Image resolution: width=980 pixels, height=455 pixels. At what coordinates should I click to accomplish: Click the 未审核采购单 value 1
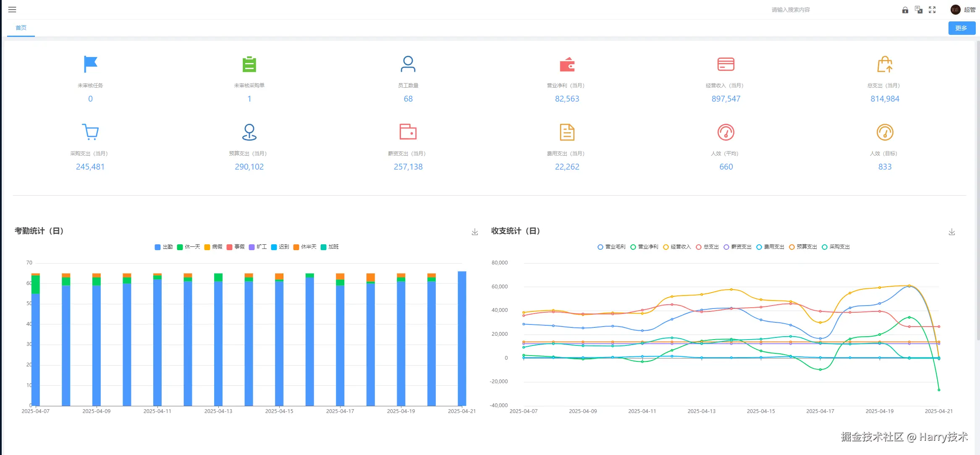[x=249, y=99]
